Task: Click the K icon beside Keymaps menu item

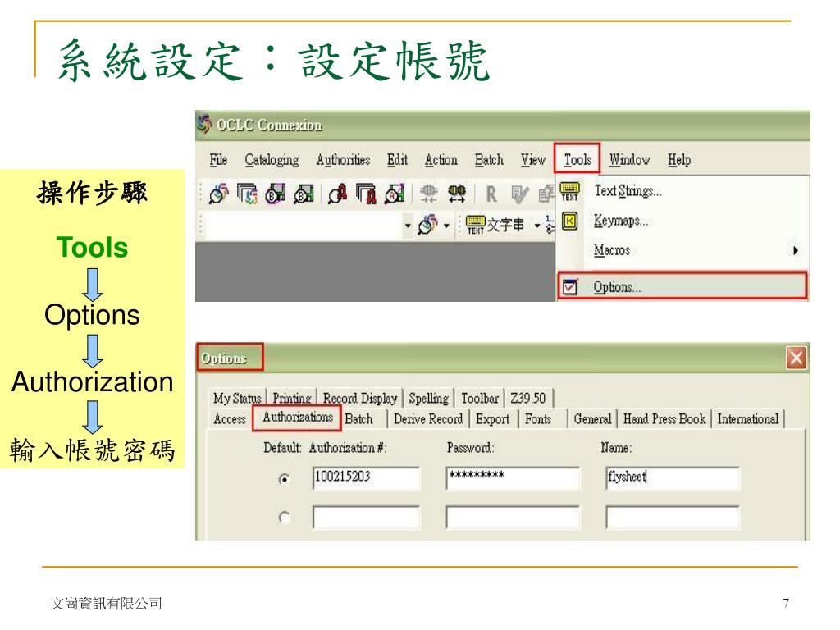Action: (x=569, y=221)
